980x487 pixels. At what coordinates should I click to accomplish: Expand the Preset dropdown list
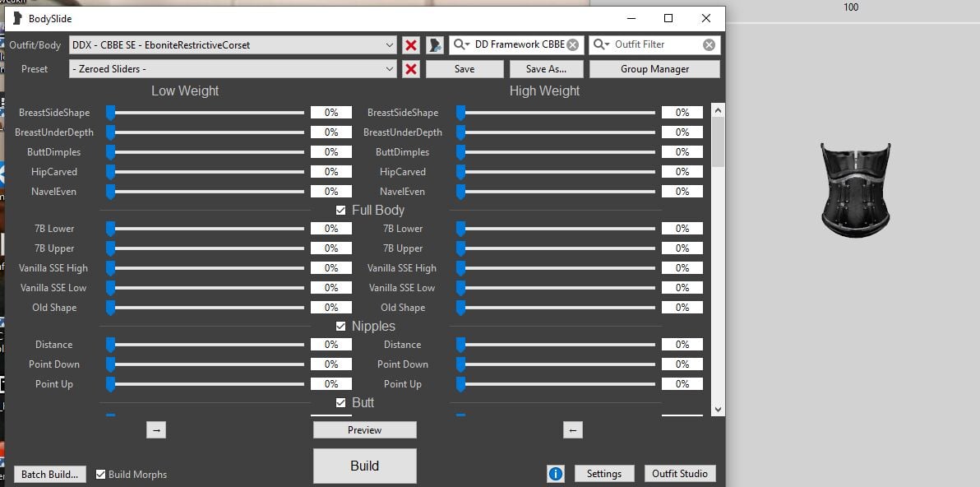coord(390,69)
